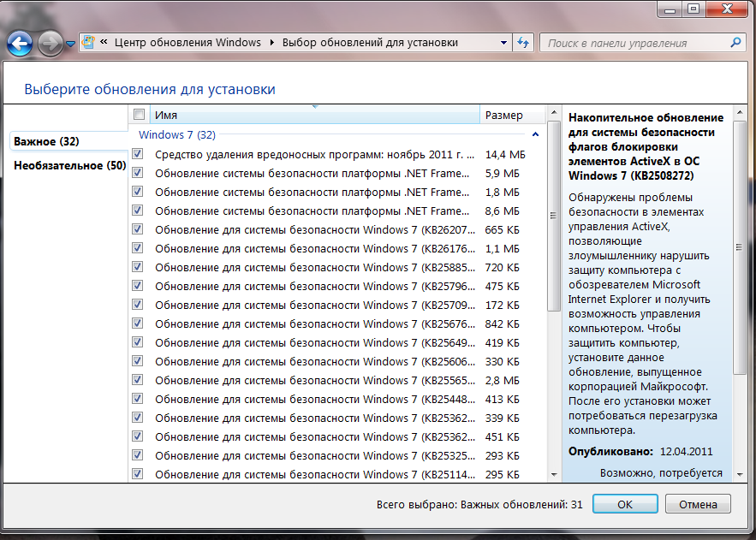The height and width of the screenshot is (540, 756).
Task: Minimize the Windows Update window
Action: click(670, 9)
